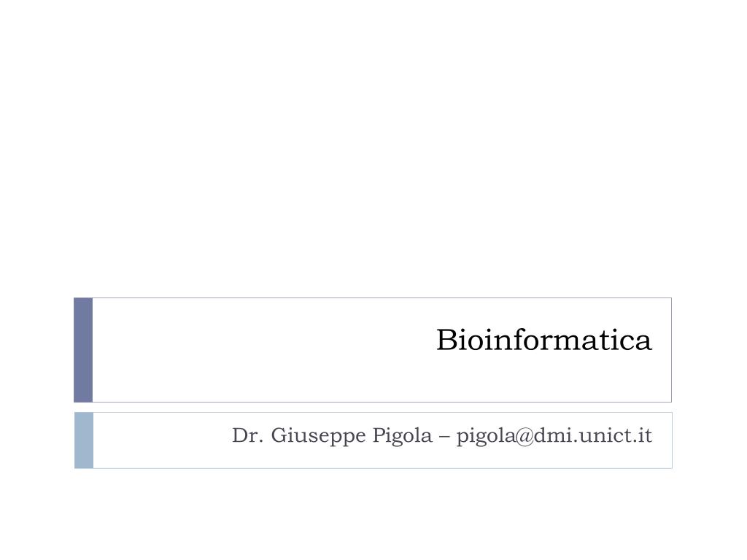Click the pigola@dmi.unict.it email address
The width and height of the screenshot is (747, 560).
tap(554, 436)
